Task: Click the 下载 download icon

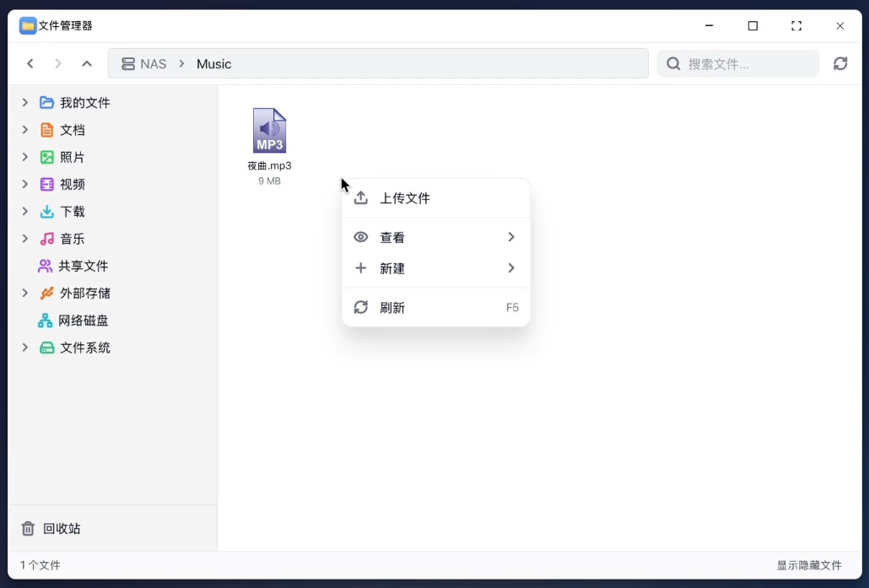Action: click(47, 211)
